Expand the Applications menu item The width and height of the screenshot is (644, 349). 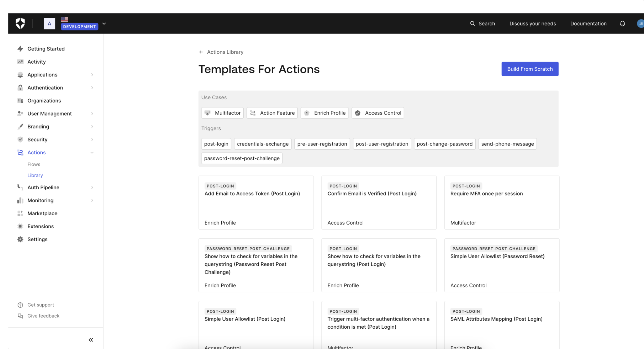click(x=92, y=75)
